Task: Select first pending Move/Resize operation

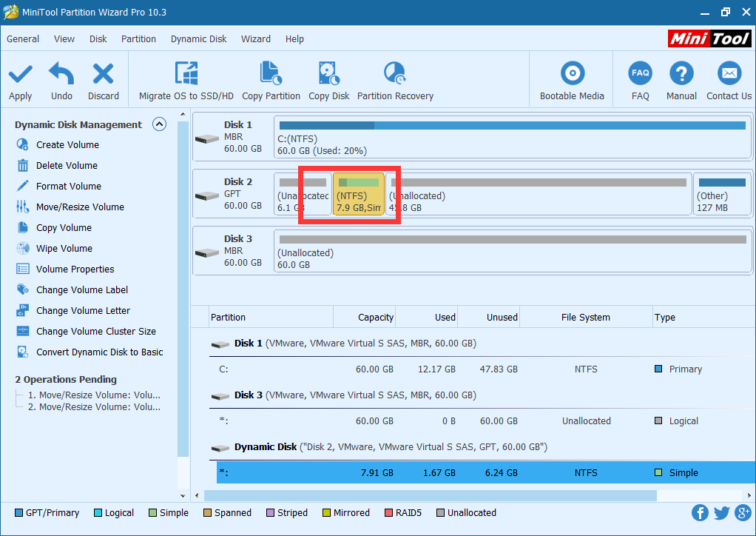Action: [x=94, y=395]
